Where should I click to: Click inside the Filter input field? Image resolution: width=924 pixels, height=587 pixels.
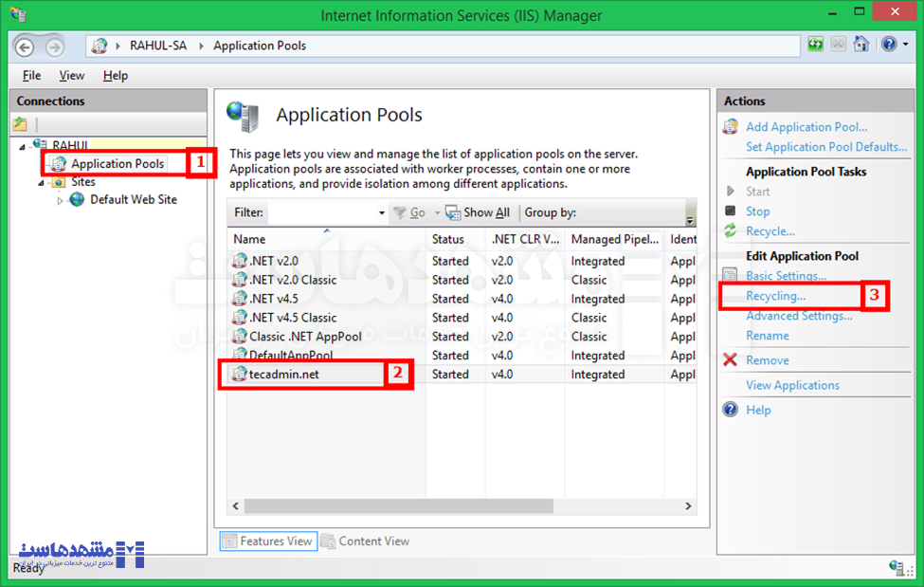322,212
